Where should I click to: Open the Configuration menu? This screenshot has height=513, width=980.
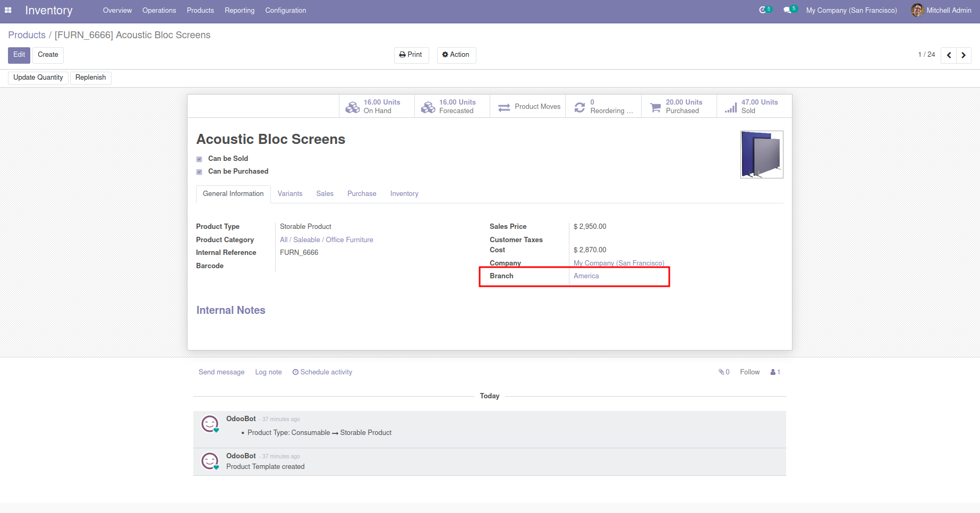285,10
